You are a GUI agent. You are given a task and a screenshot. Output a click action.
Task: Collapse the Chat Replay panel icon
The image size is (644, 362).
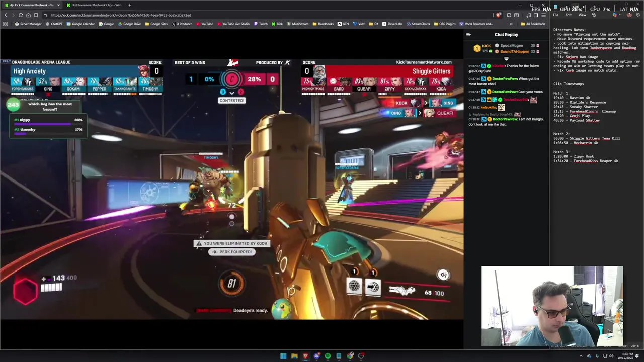(x=468, y=35)
